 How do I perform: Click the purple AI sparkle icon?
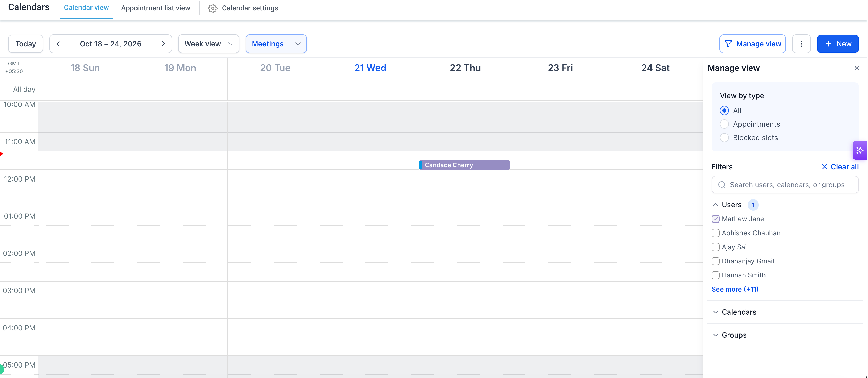[x=860, y=150]
